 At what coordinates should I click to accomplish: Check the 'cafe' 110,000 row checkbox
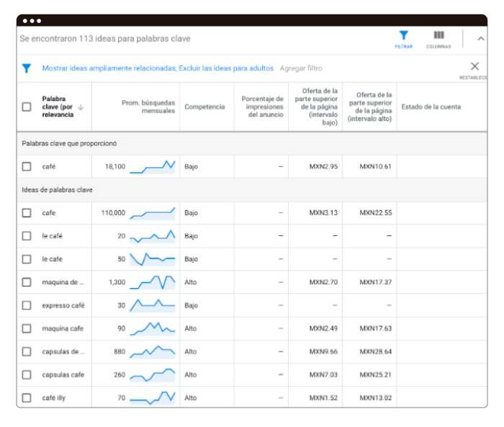27,212
